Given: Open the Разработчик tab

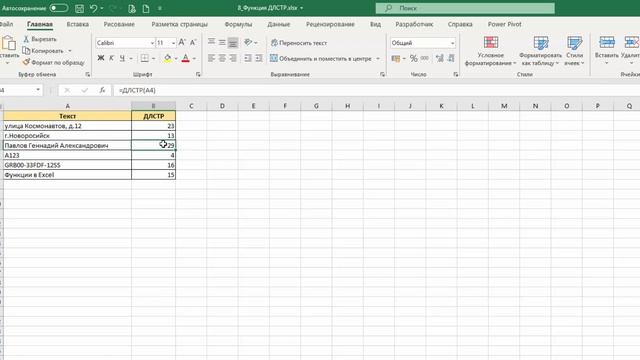Looking at the screenshot, I should 414,24.
